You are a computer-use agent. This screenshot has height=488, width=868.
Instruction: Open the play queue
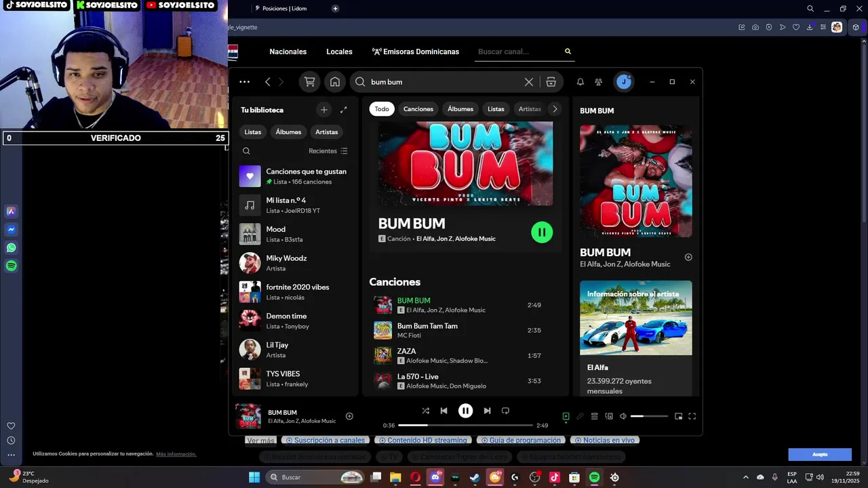[x=594, y=416]
